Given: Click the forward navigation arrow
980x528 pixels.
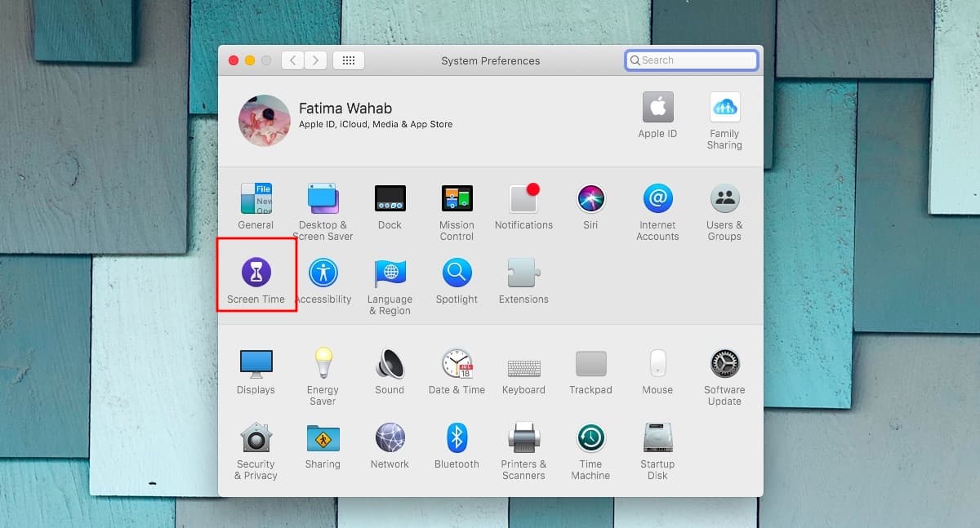Looking at the screenshot, I should coord(315,60).
